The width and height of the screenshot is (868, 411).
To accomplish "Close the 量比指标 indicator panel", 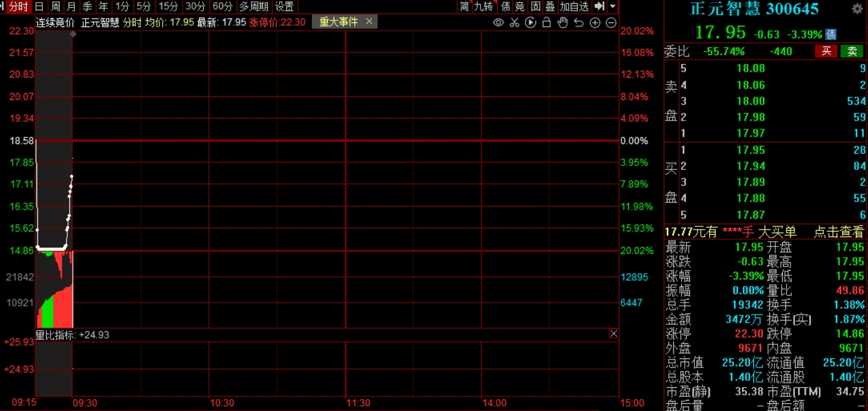I will [613, 333].
